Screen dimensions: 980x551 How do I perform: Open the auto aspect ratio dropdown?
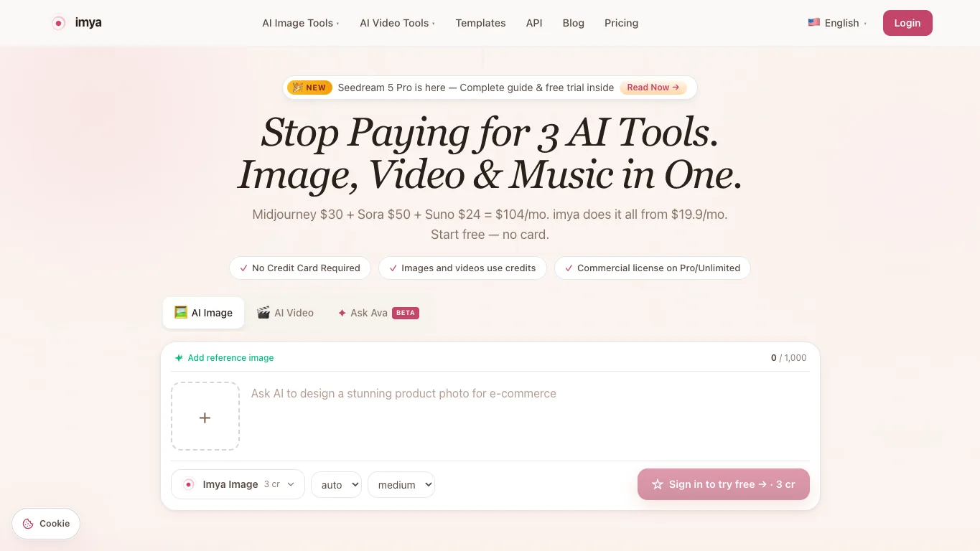[x=336, y=485]
